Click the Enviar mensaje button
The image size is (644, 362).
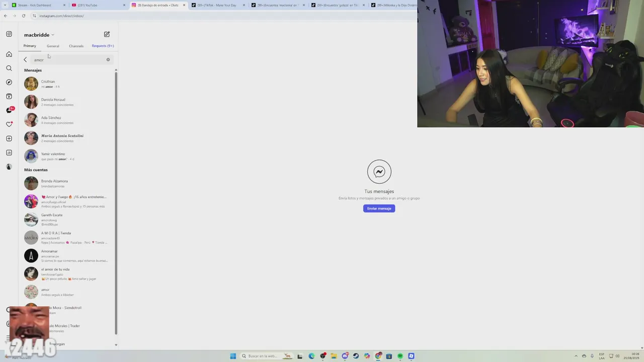click(379, 208)
